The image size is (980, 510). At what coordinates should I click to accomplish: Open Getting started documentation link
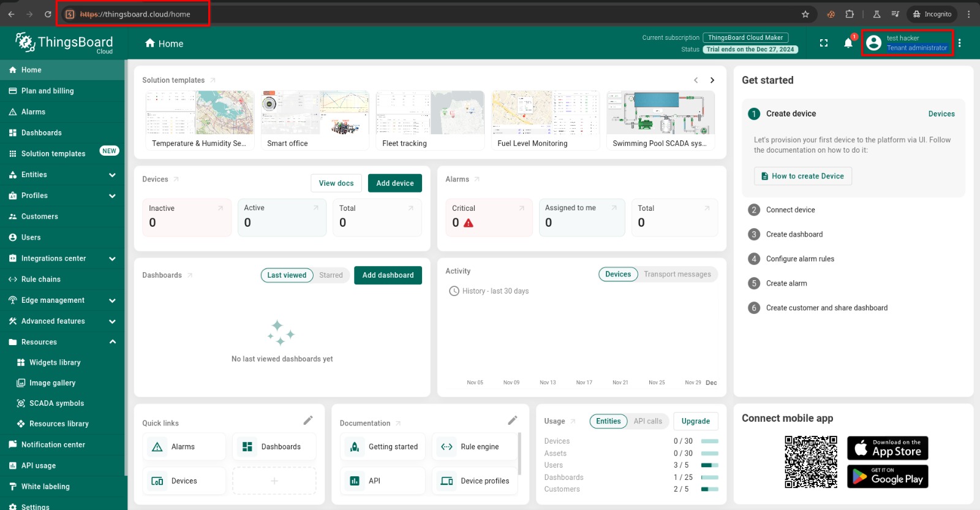point(383,447)
